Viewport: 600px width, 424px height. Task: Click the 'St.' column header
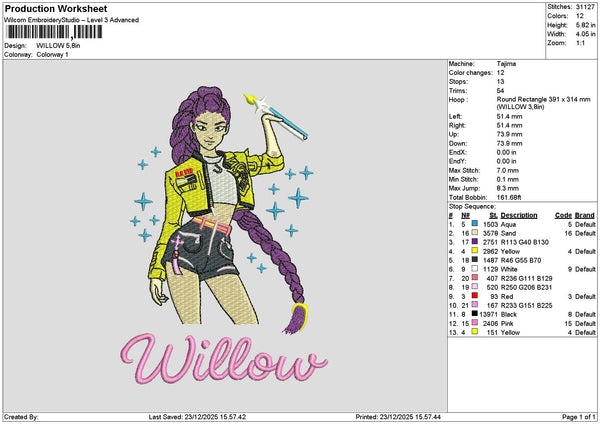click(494, 215)
